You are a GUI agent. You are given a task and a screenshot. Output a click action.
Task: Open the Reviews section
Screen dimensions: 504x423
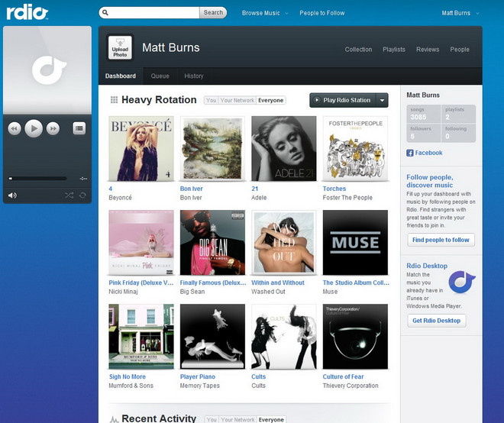tap(428, 50)
